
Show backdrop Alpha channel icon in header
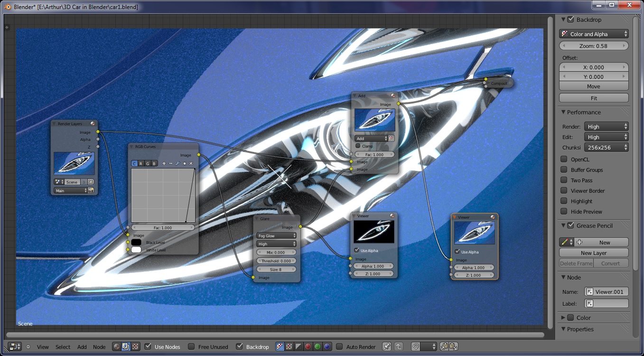click(298, 347)
